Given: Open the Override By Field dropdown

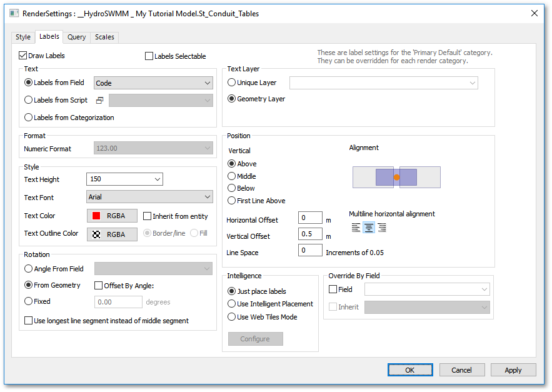Looking at the screenshot, I should [427, 289].
